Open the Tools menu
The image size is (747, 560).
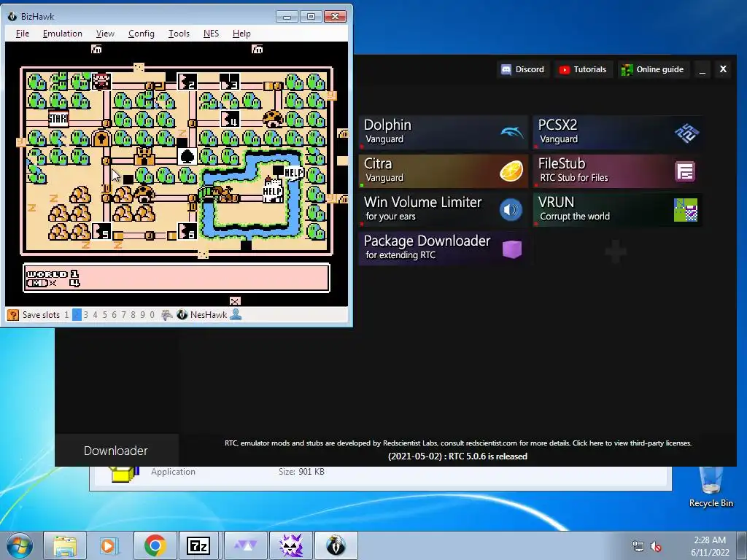click(179, 34)
